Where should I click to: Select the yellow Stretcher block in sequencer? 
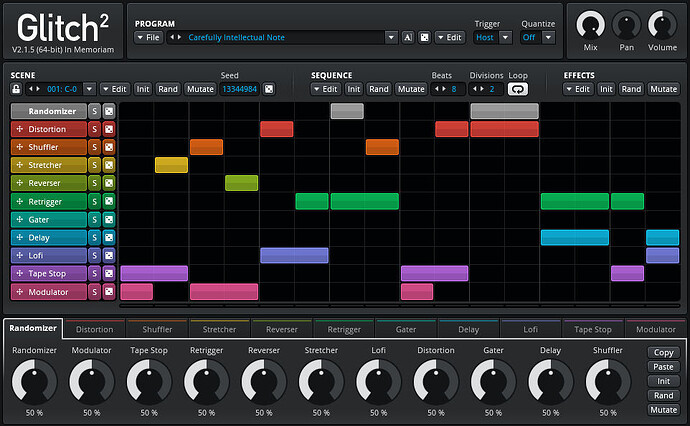[x=171, y=165]
